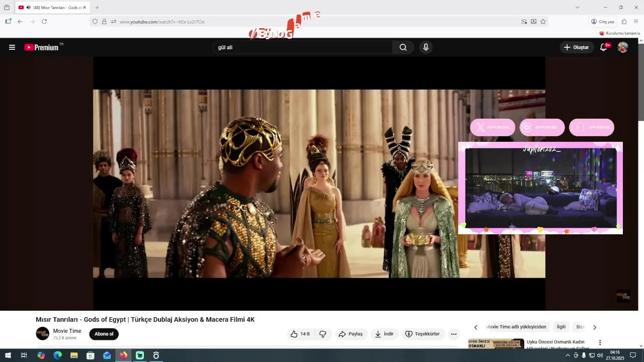Click the Instagram social overlay button
Image resolution: width=644 pixels, height=362 pixels.
(x=542, y=127)
